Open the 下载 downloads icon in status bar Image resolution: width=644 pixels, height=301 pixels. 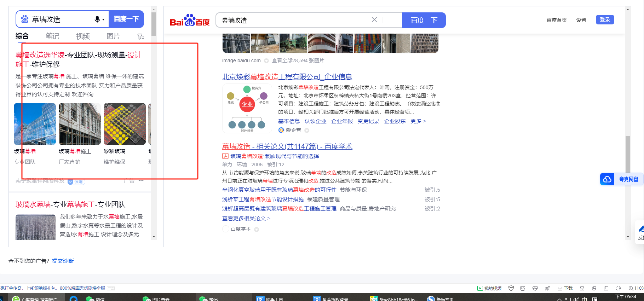565,288
